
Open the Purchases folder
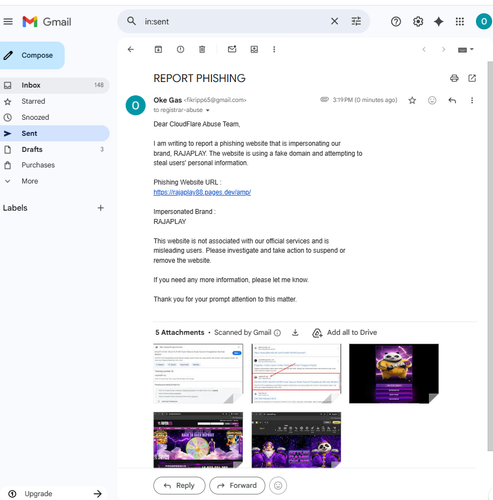click(55, 165)
